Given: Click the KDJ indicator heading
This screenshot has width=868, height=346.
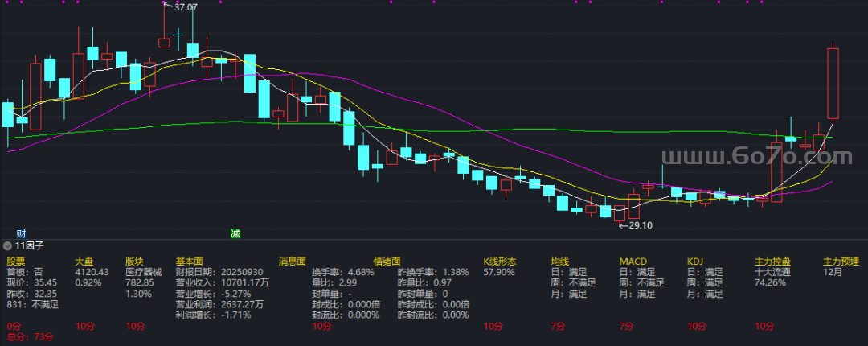Looking at the screenshot, I should pos(694,262).
